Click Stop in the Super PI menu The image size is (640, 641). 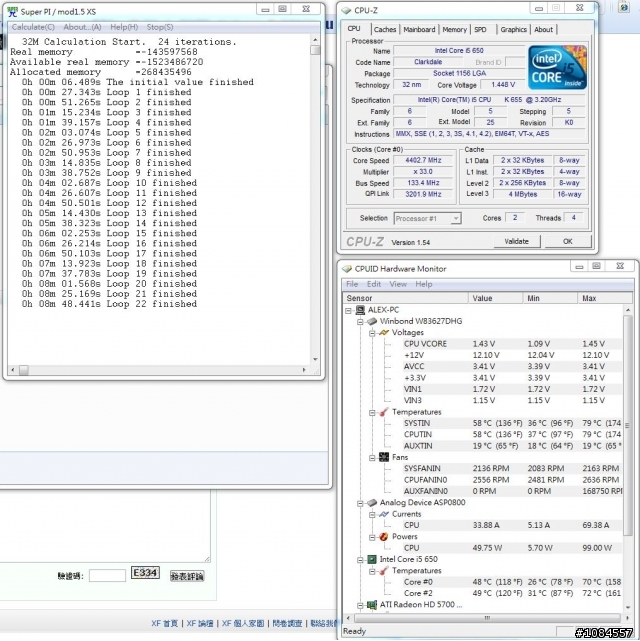click(x=160, y=27)
